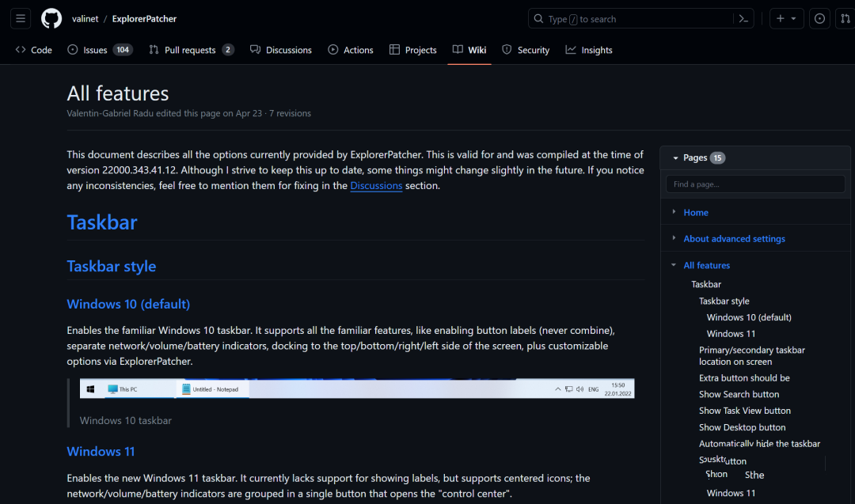855x504 pixels.
Task: Select Show Search button entry
Action: 739,395
